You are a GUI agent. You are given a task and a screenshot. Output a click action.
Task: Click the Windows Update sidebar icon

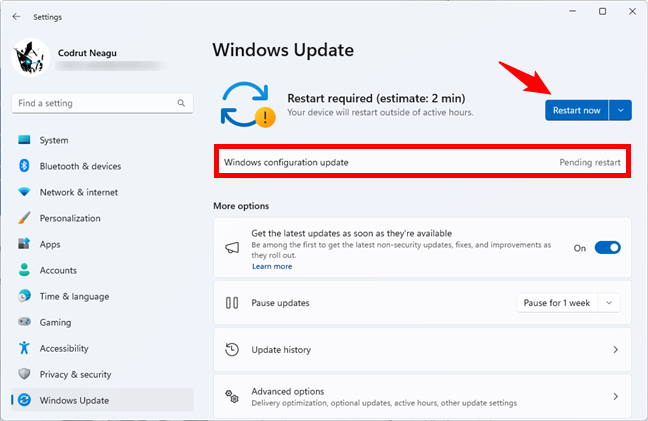[x=24, y=400]
